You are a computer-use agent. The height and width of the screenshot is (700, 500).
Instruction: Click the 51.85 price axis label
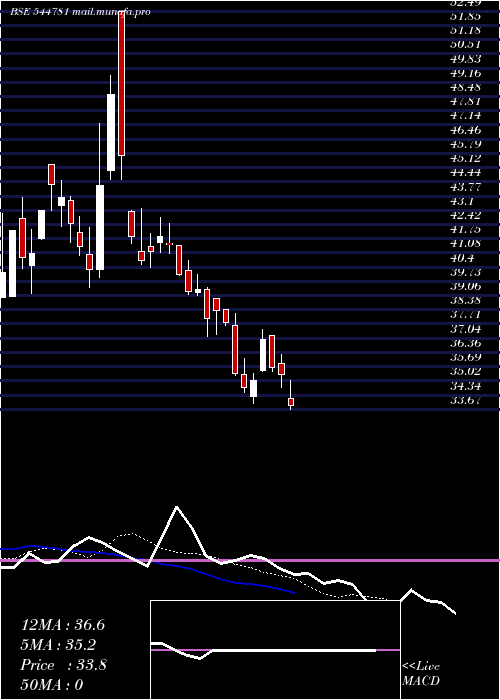[466, 16]
